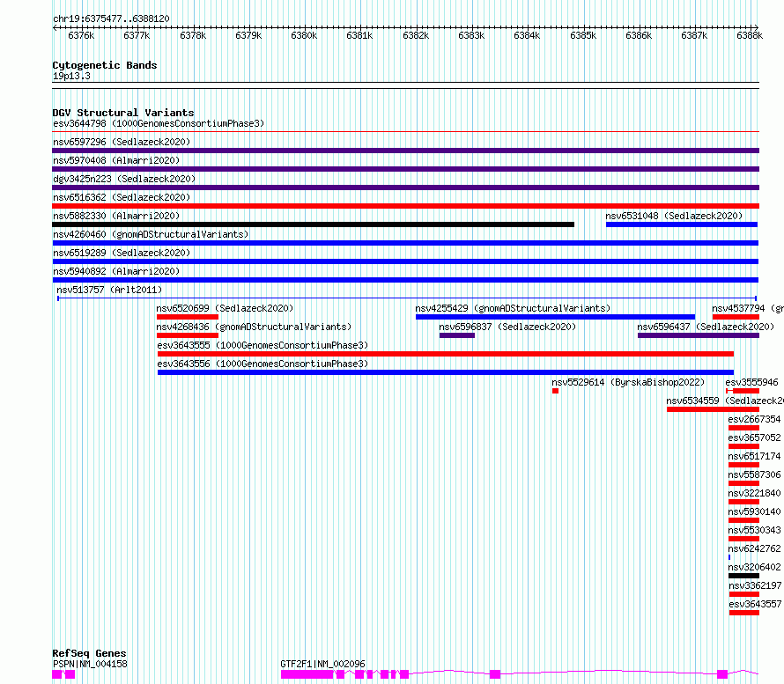Click the 6376k ruler position label
The image size is (784, 684).
point(81,35)
